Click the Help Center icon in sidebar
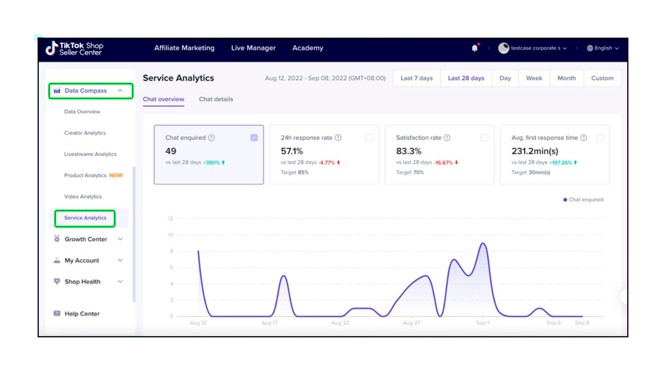Image resolution: width=666 pixels, height=375 pixels. 56,313
